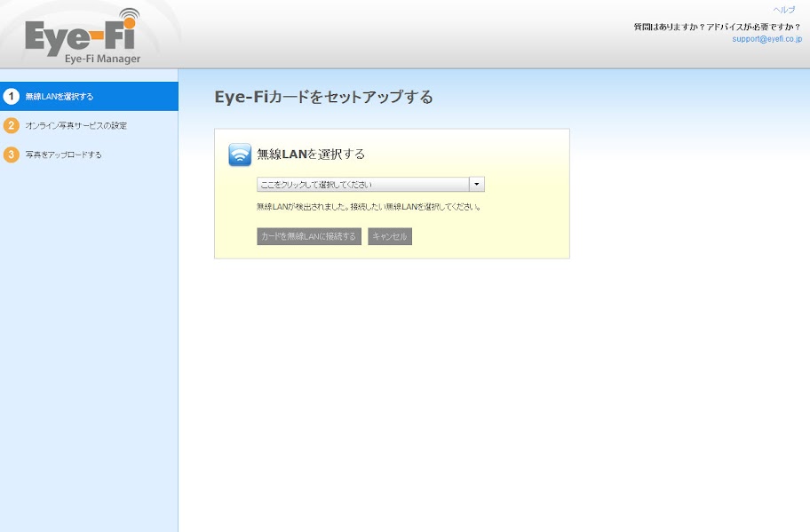Open the ヘルプ link at top right
Viewport: 810px width, 532px height.
point(784,10)
